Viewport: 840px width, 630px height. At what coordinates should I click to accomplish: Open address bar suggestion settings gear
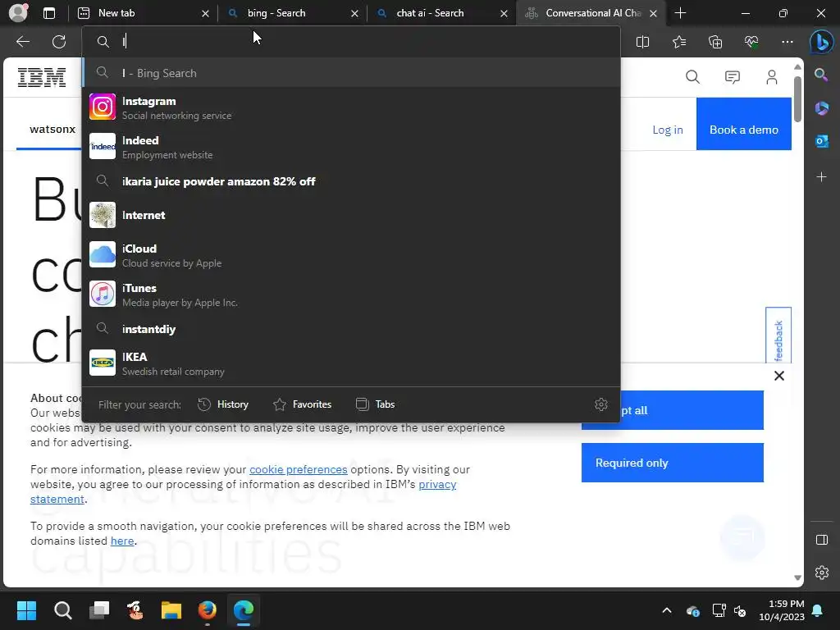(x=601, y=404)
